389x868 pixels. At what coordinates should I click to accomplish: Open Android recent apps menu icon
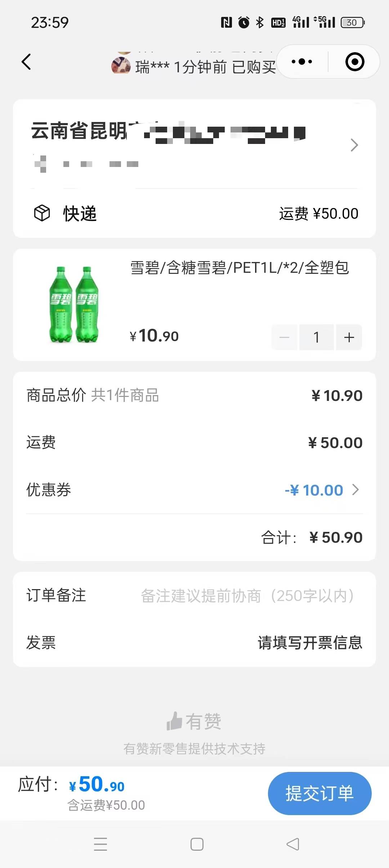(100, 844)
